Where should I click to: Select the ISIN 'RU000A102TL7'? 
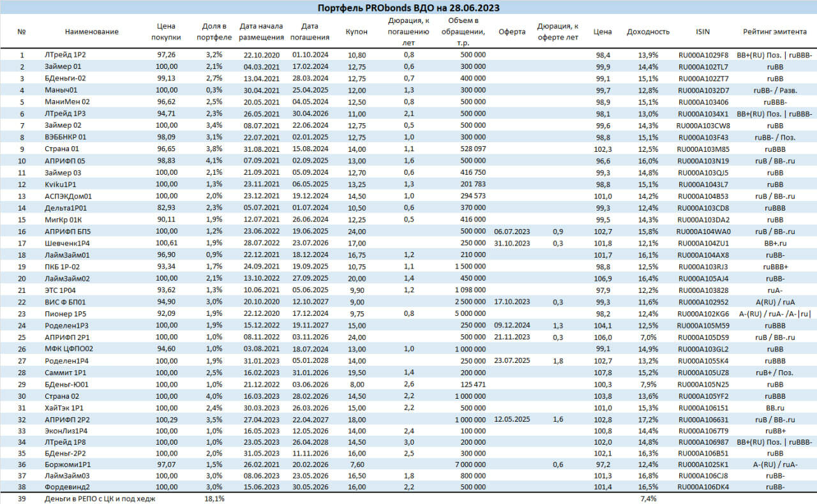tap(703, 66)
